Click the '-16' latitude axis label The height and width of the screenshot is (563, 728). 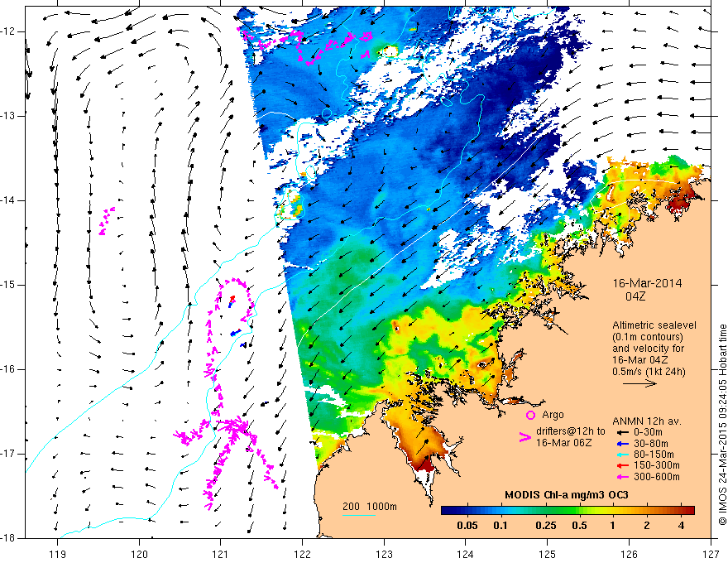(8, 369)
